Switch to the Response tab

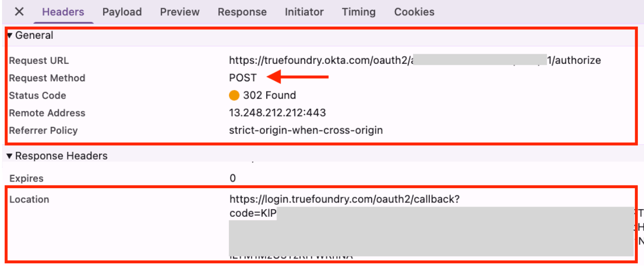click(242, 12)
